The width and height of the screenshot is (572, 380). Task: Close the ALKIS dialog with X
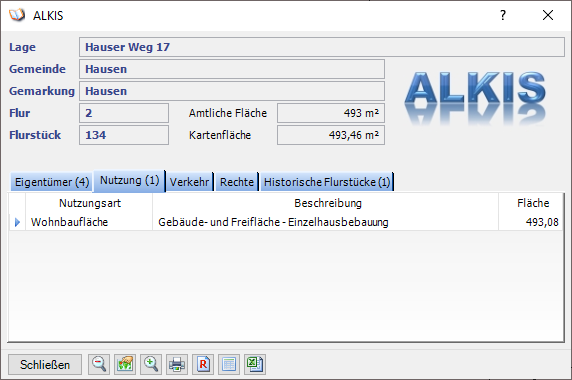pyautogui.click(x=548, y=15)
